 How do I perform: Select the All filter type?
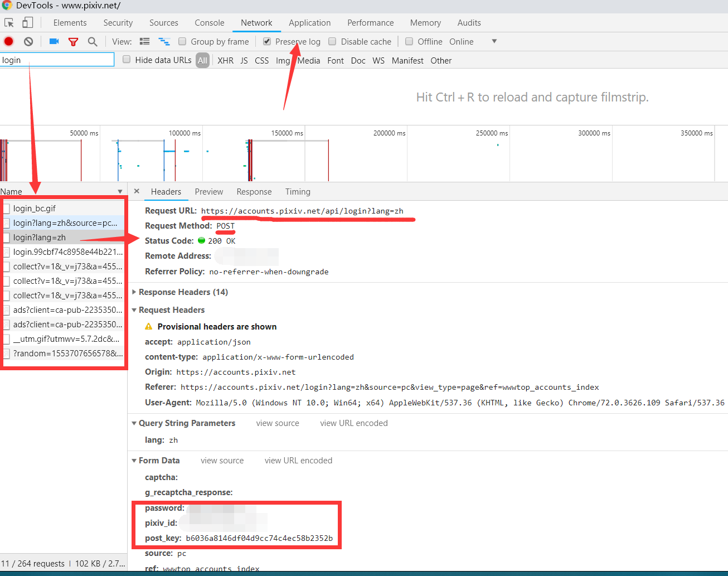[x=202, y=60]
